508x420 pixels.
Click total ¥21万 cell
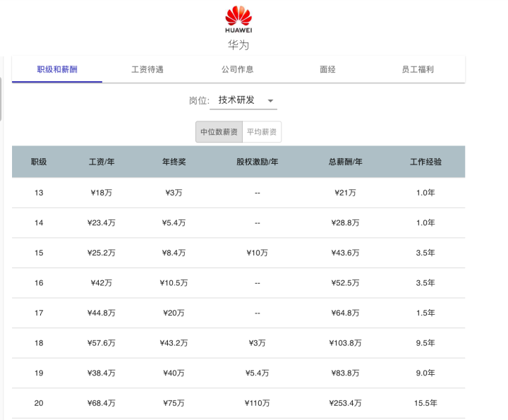[x=345, y=193]
